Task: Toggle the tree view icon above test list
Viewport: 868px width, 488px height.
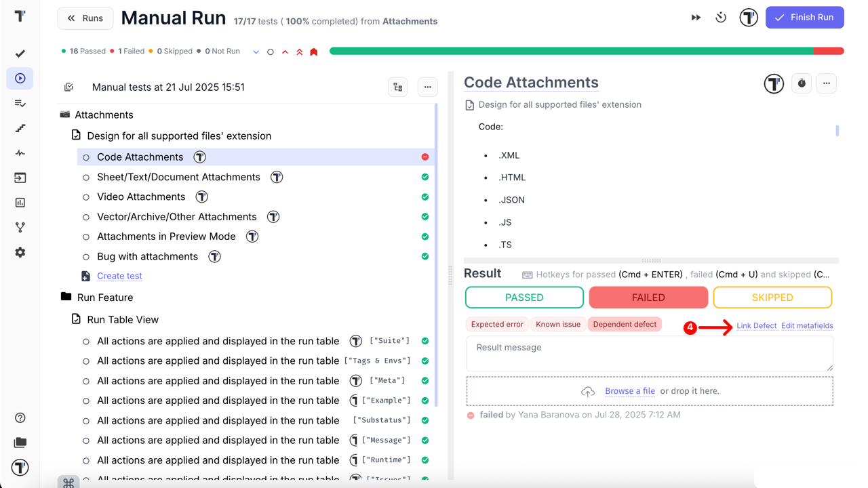Action: tap(398, 87)
